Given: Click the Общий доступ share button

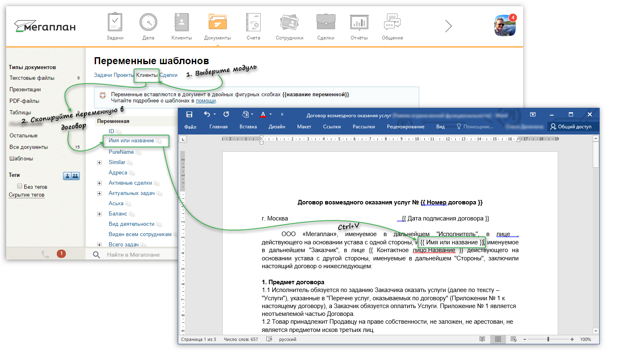Looking at the screenshot, I should 571,127.
